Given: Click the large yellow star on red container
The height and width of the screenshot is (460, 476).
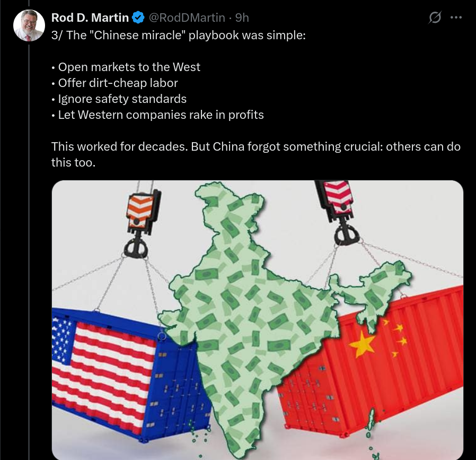Looking at the screenshot, I should tap(362, 344).
